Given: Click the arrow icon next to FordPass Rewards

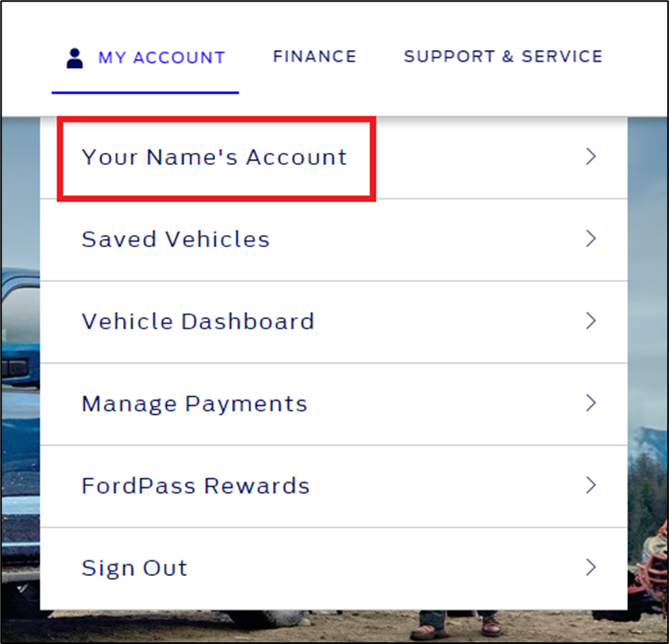Looking at the screenshot, I should coord(591,485).
